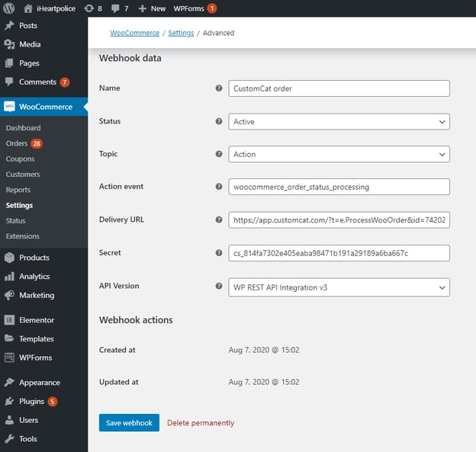Follow the Settings breadcrumb link
This screenshot has height=452, width=476.
click(181, 33)
